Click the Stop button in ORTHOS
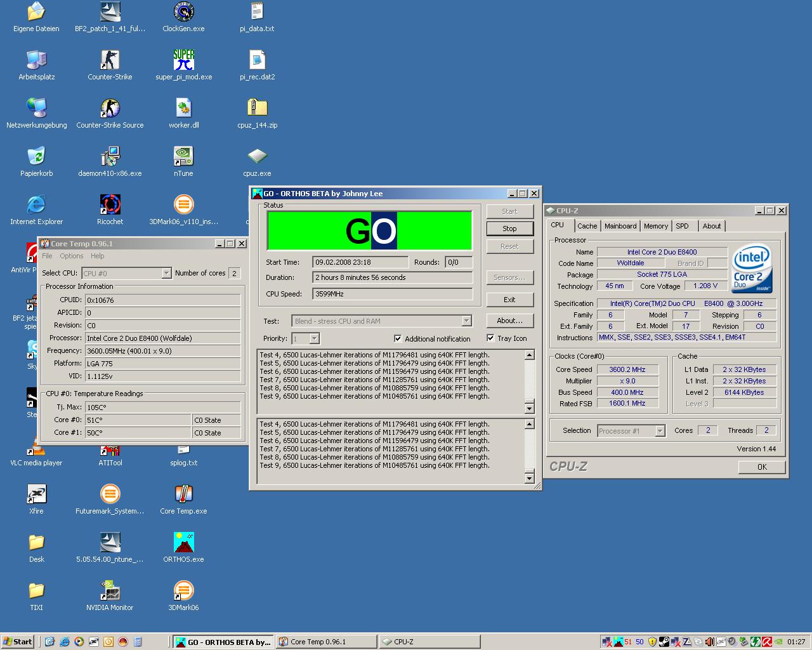The width and height of the screenshot is (812, 650). [509, 229]
